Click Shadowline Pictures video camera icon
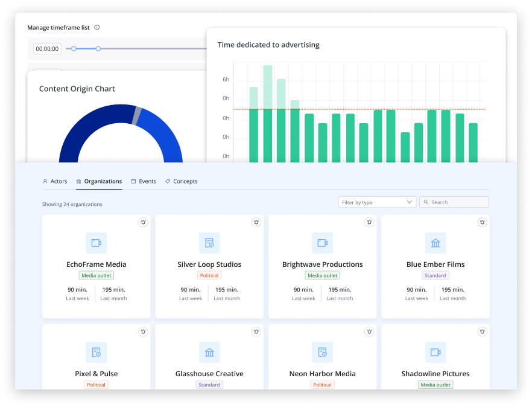The width and height of the screenshot is (532, 407). pyautogui.click(x=435, y=352)
